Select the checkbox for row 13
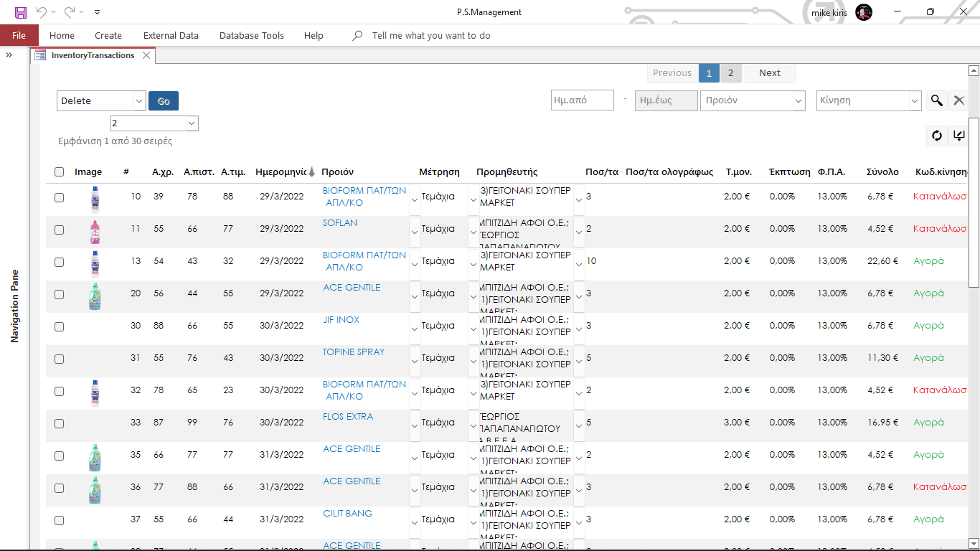The width and height of the screenshot is (980, 551). point(59,262)
